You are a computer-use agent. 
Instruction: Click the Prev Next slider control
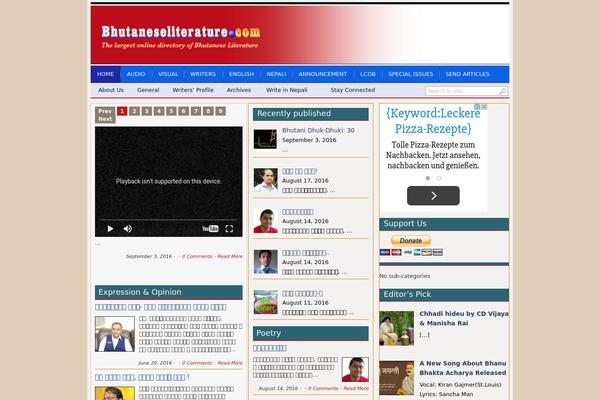pyautogui.click(x=105, y=115)
